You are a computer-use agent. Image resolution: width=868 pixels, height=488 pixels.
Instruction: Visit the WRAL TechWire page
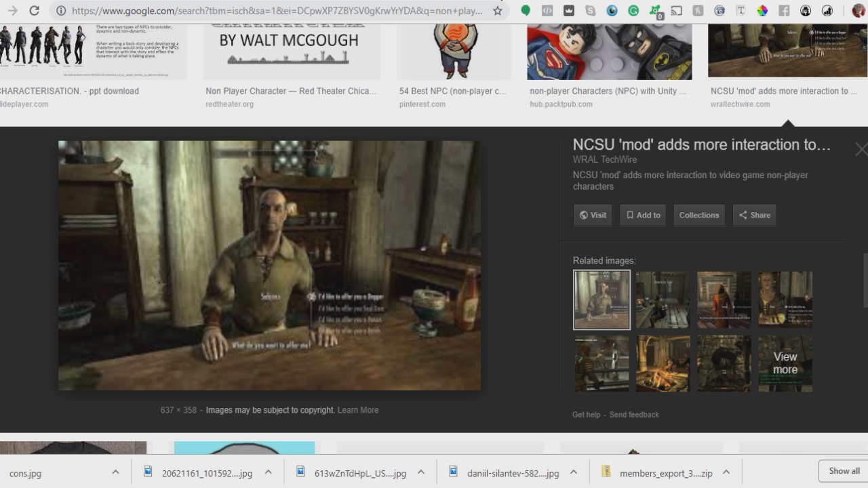coord(593,215)
